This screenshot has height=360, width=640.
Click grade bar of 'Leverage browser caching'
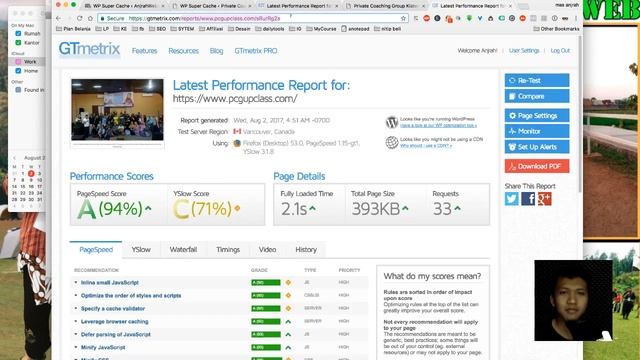(x=266, y=322)
